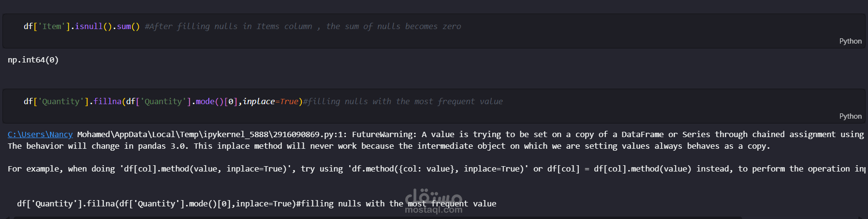Click the orange True value in editor cell
868x219 pixels.
pyautogui.click(x=289, y=102)
